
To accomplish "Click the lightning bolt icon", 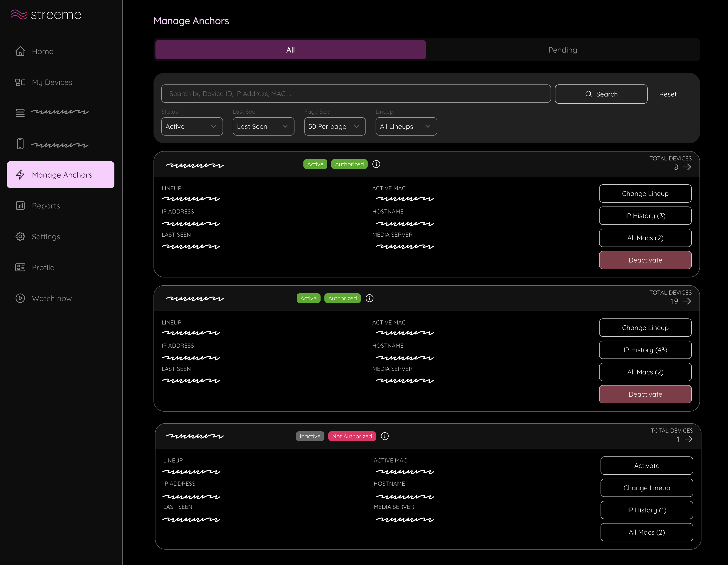I will 20,175.
